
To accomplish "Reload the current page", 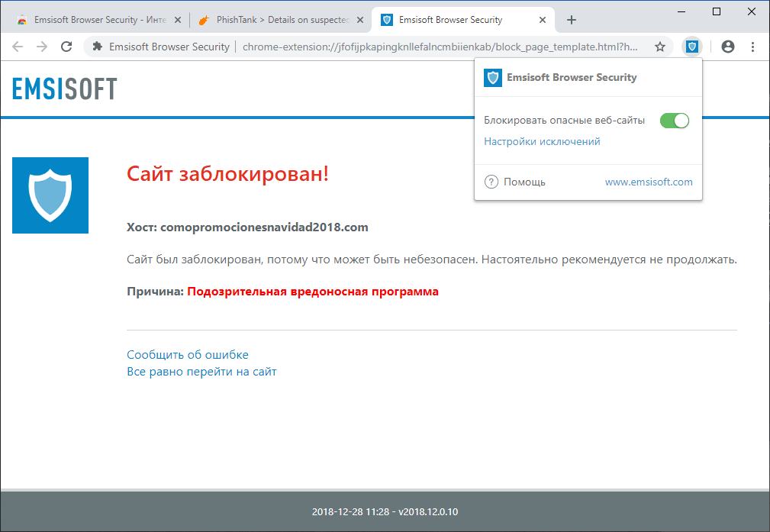I will (x=66, y=47).
